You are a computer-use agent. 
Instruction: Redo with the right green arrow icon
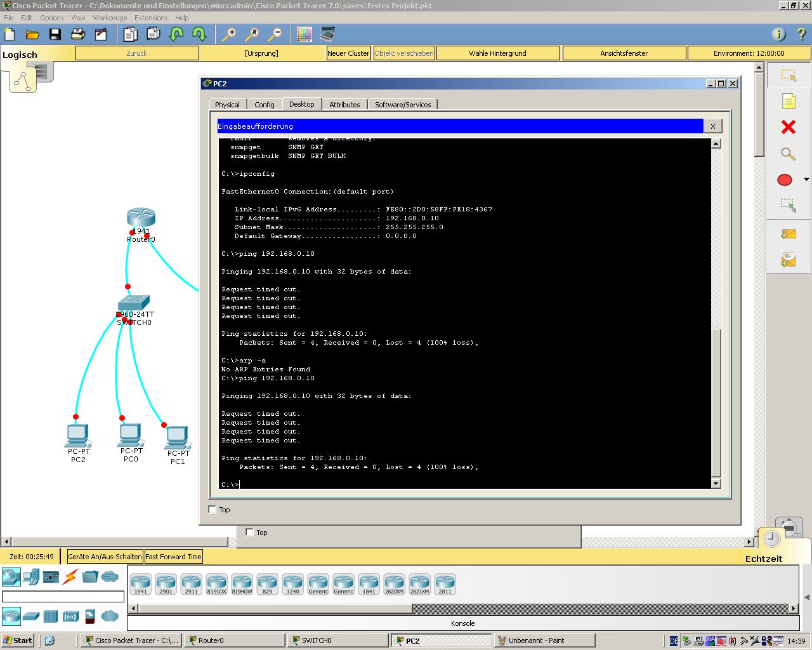[199, 34]
